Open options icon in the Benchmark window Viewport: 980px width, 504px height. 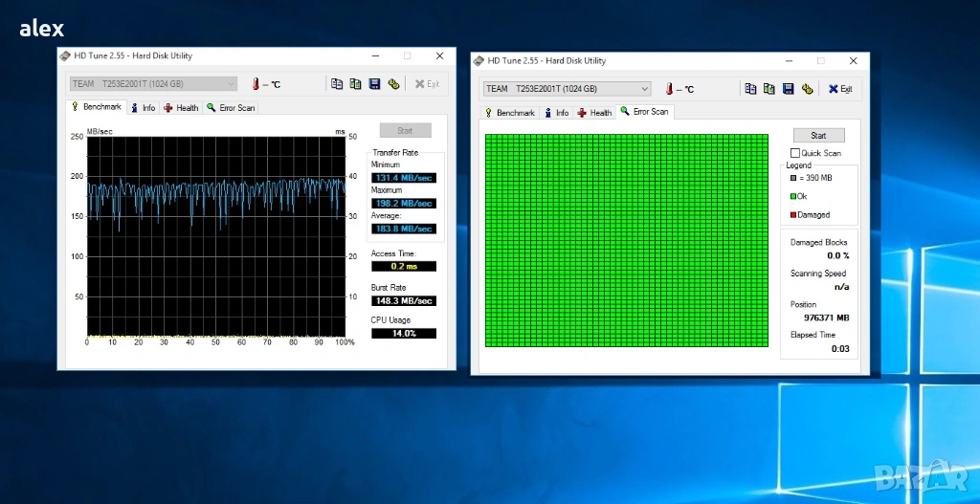click(393, 84)
